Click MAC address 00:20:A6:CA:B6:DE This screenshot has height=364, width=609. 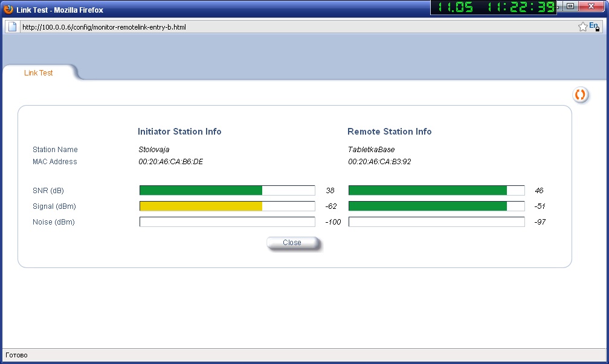coord(170,161)
